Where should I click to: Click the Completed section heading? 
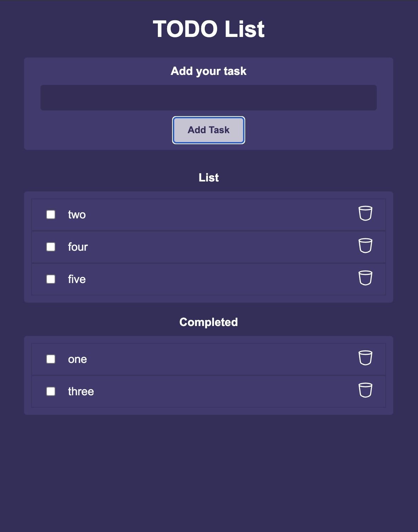point(209,322)
